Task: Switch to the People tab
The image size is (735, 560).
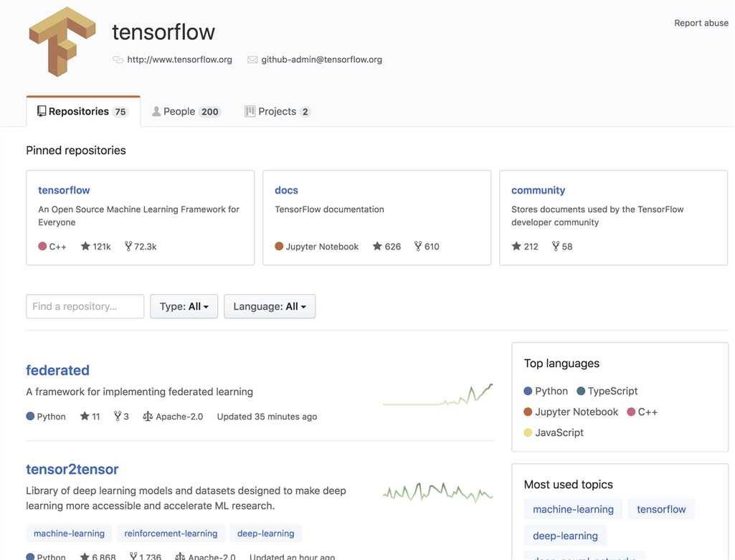Action: pos(186,111)
